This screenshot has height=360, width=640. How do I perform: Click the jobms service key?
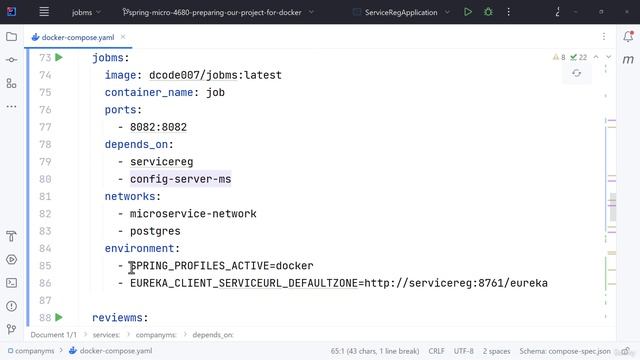(x=107, y=58)
